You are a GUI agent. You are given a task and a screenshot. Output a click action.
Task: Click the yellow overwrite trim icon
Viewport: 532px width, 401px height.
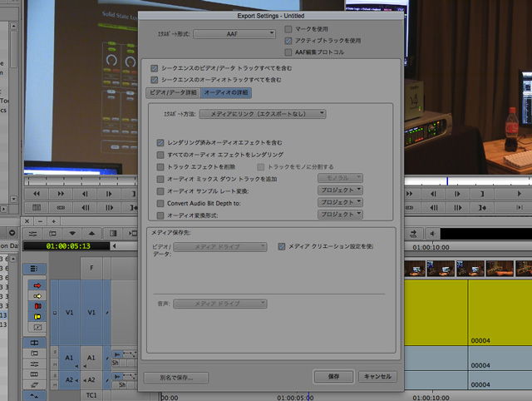click(37, 317)
